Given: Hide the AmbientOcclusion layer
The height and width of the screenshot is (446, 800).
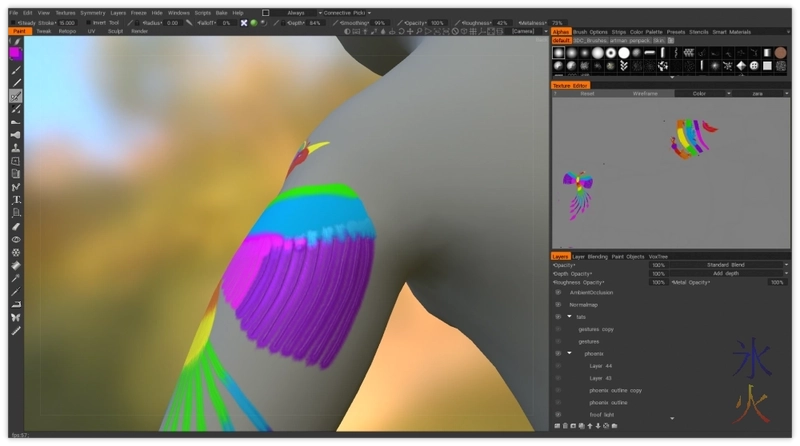Looking at the screenshot, I should click(x=558, y=292).
